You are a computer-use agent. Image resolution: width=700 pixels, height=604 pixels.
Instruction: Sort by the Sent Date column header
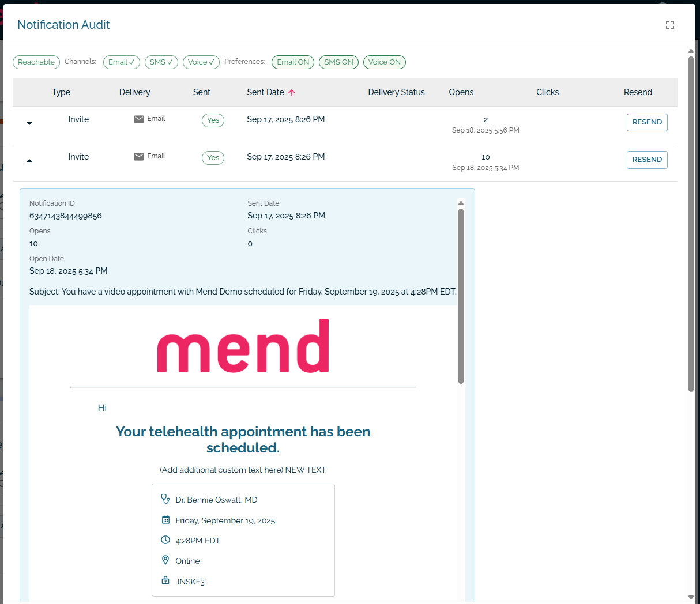click(265, 92)
